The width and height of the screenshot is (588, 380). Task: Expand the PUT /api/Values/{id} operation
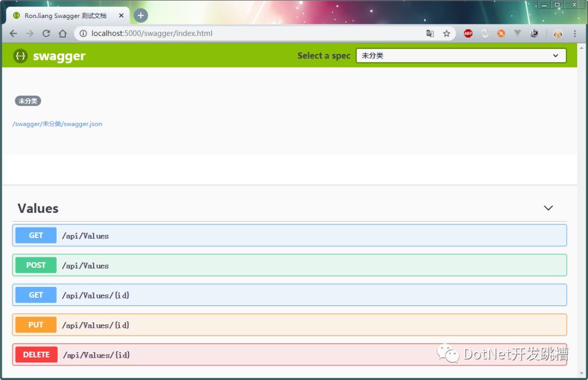pos(290,325)
